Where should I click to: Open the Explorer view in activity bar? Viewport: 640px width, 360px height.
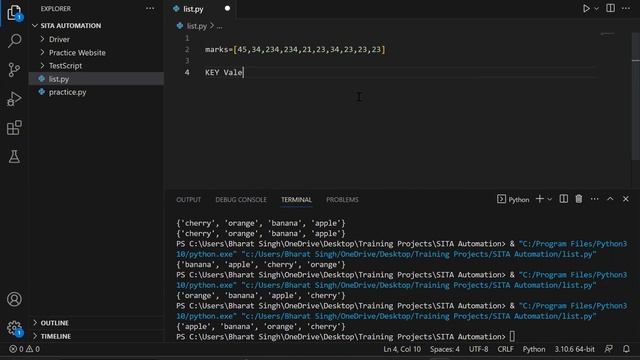click(14, 12)
